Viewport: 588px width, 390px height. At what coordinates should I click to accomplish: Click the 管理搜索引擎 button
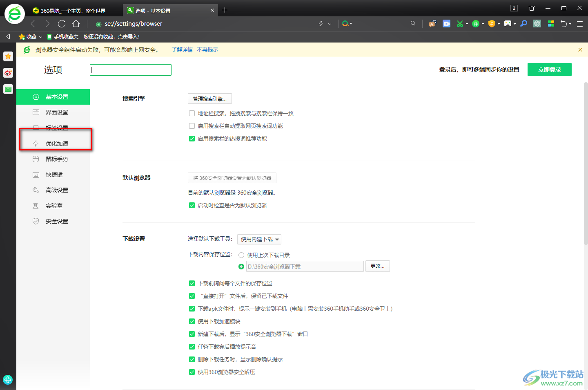click(x=210, y=99)
